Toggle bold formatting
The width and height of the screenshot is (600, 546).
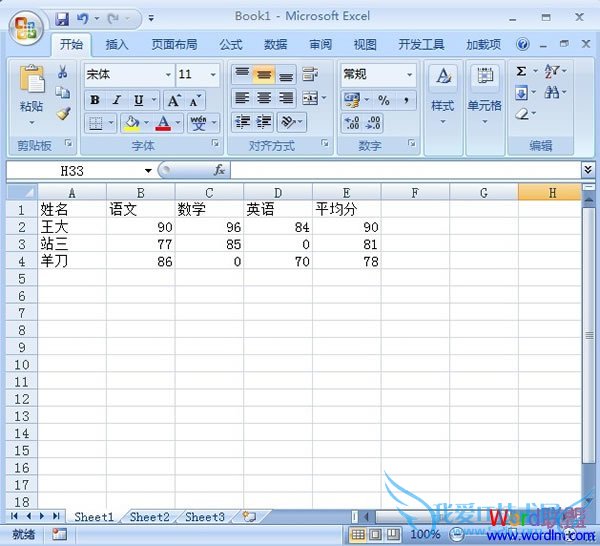(x=95, y=100)
